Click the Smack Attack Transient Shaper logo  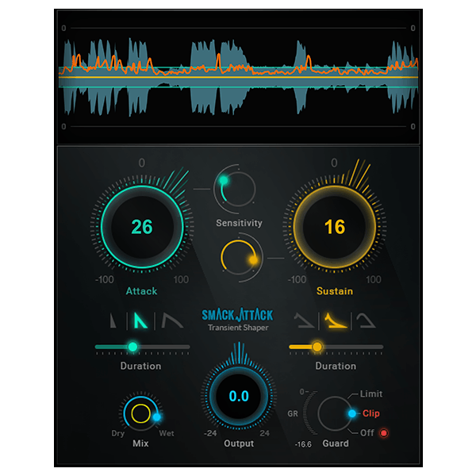[x=237, y=318]
